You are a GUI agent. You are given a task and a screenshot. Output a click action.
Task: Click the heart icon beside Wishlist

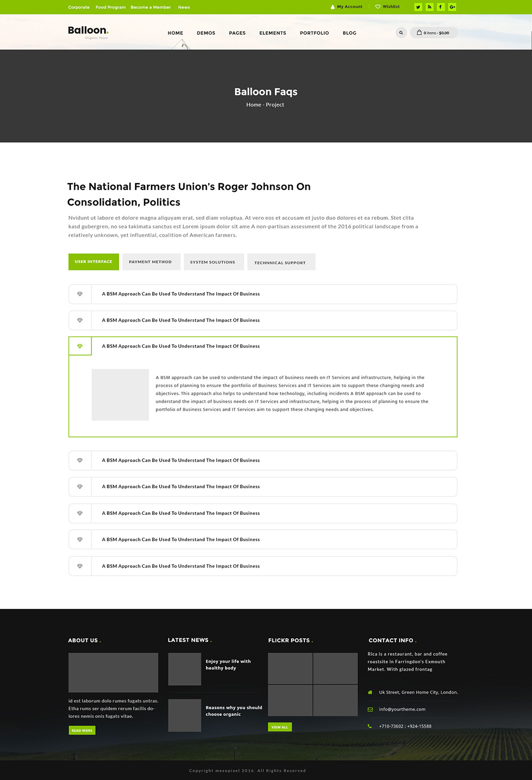[x=378, y=7]
